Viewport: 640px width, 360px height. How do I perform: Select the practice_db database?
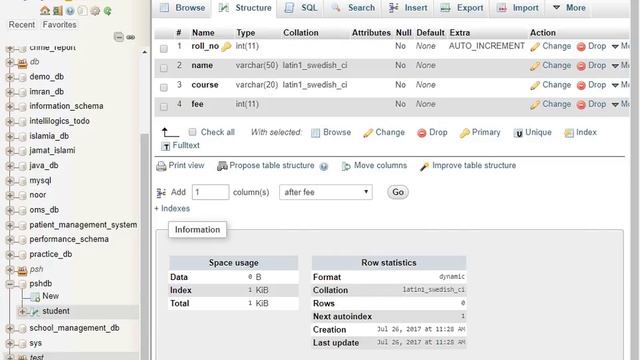tap(51, 254)
